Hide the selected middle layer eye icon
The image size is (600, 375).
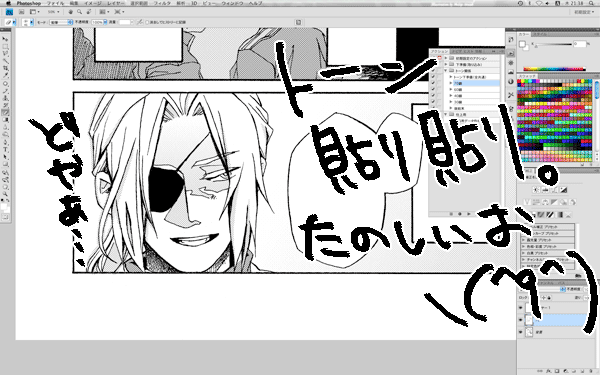pos(521,320)
